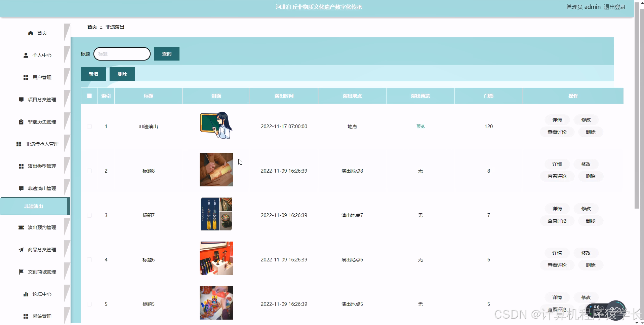
Task: Click the cover thumbnail of 标题7
Action: pyautogui.click(x=216, y=214)
